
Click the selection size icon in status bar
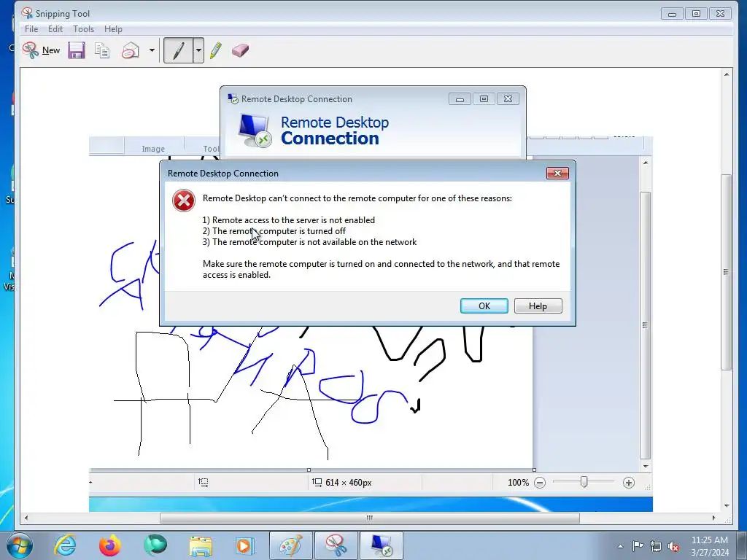203,483
